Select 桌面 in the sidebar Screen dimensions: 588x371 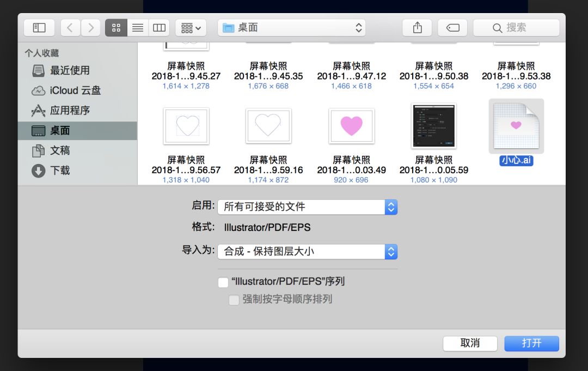pos(78,131)
